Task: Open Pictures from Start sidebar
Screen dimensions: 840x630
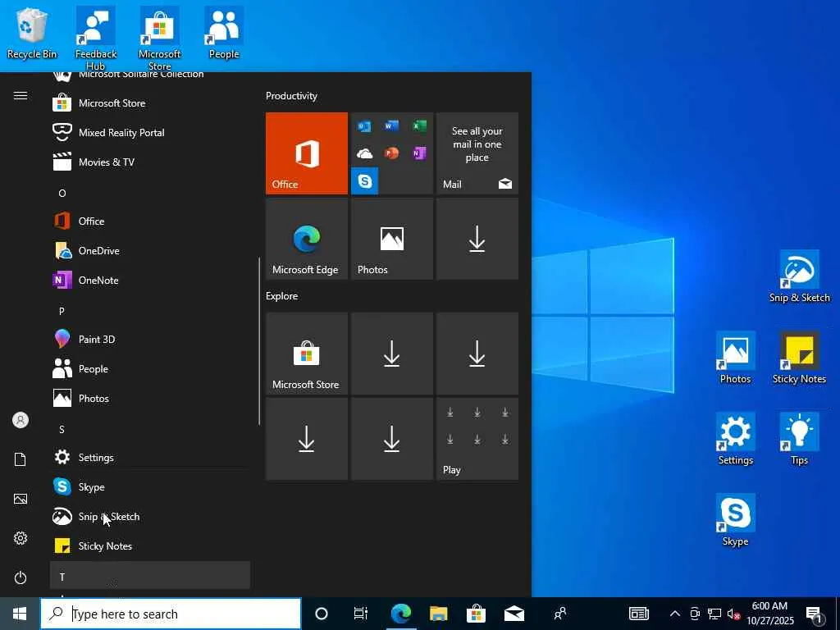Action: point(21,499)
